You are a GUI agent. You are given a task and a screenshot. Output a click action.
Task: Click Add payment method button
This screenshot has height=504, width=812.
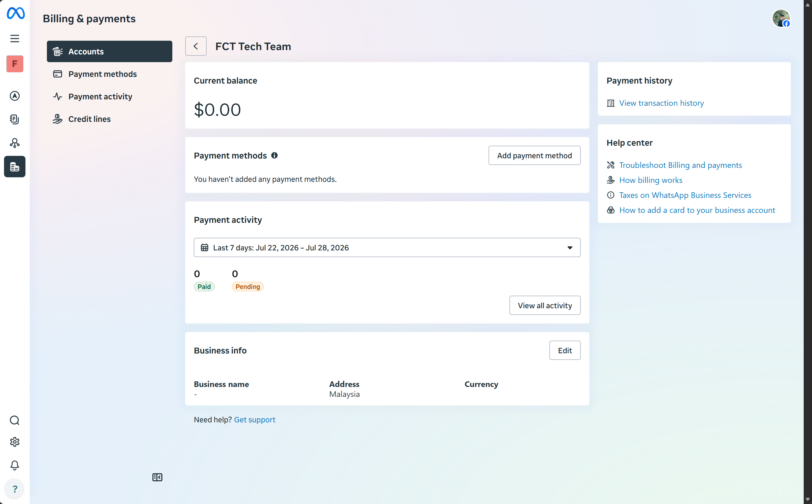(x=534, y=155)
